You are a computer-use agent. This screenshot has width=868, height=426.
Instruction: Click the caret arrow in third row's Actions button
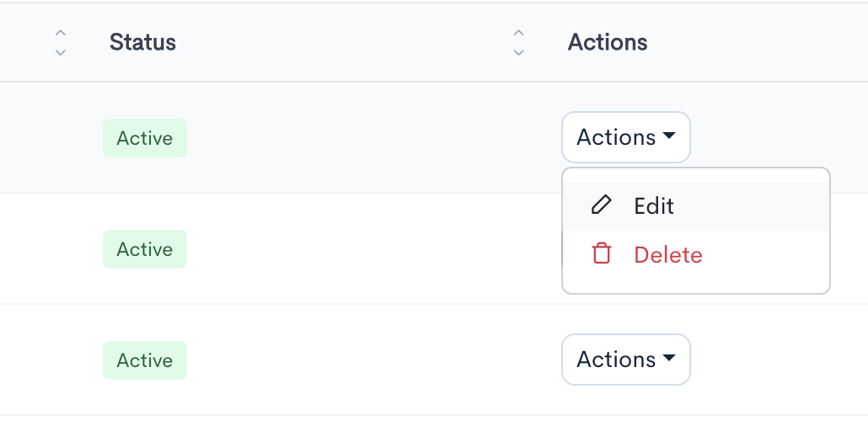[x=669, y=358]
